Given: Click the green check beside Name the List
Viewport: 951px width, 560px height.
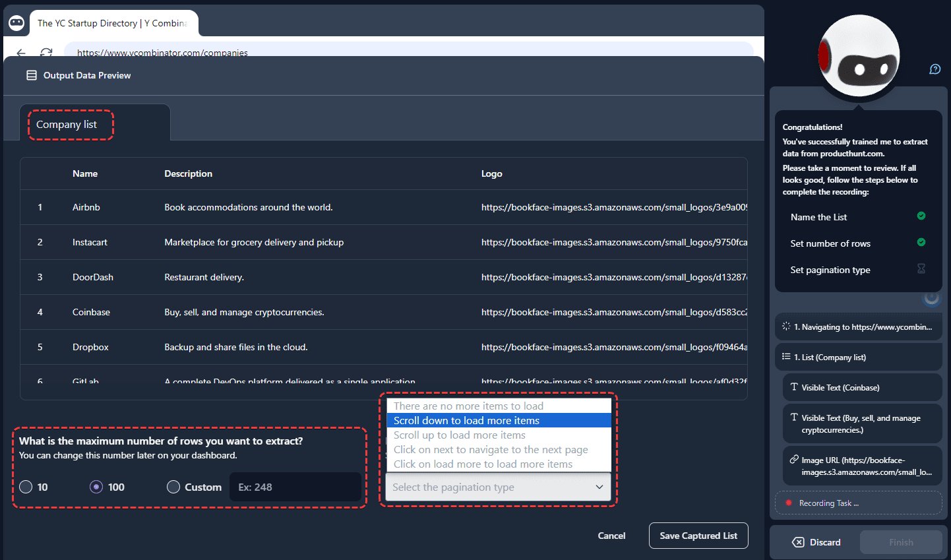Looking at the screenshot, I should pyautogui.click(x=921, y=216).
